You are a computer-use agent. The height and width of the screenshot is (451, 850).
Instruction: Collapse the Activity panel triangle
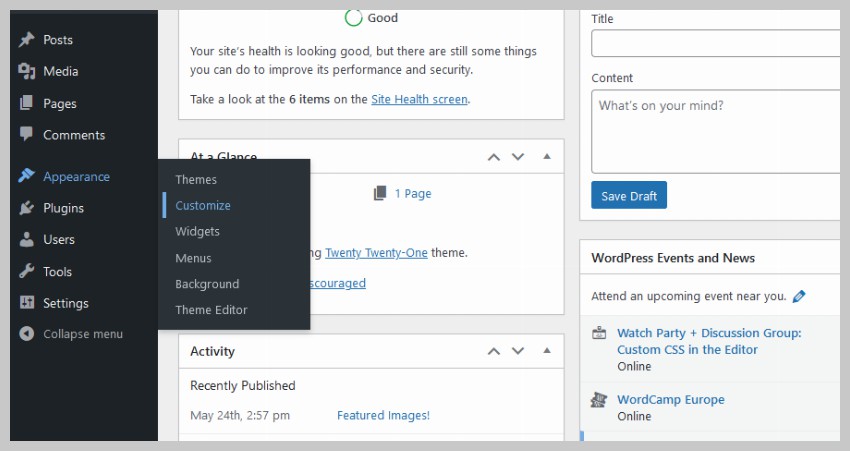[x=546, y=350]
